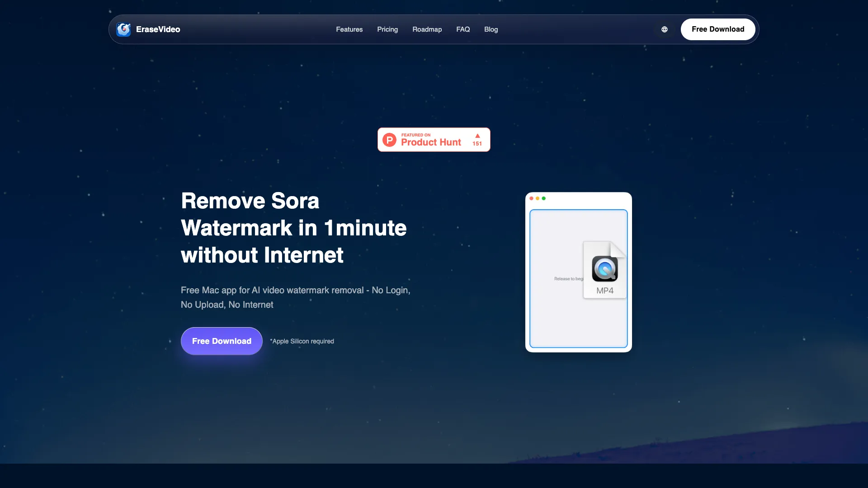Open the language selector globe icon
Viewport: 868px width, 488px height.
point(664,29)
